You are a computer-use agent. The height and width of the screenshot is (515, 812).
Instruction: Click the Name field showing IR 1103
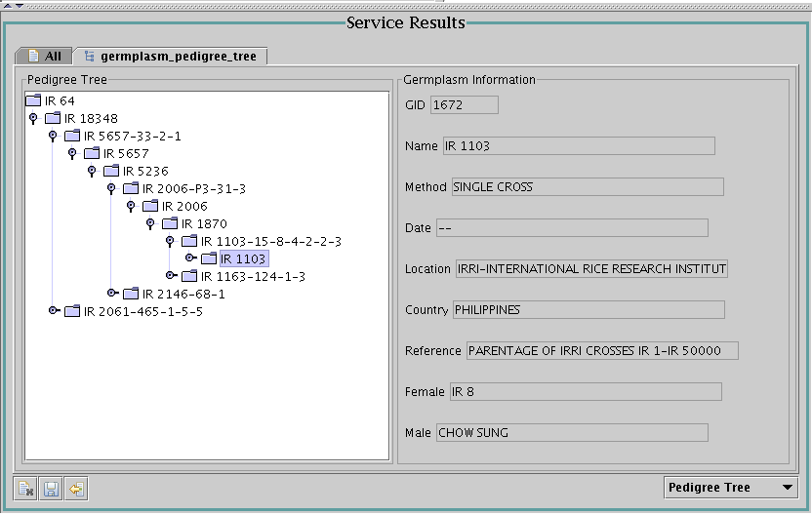coord(578,146)
